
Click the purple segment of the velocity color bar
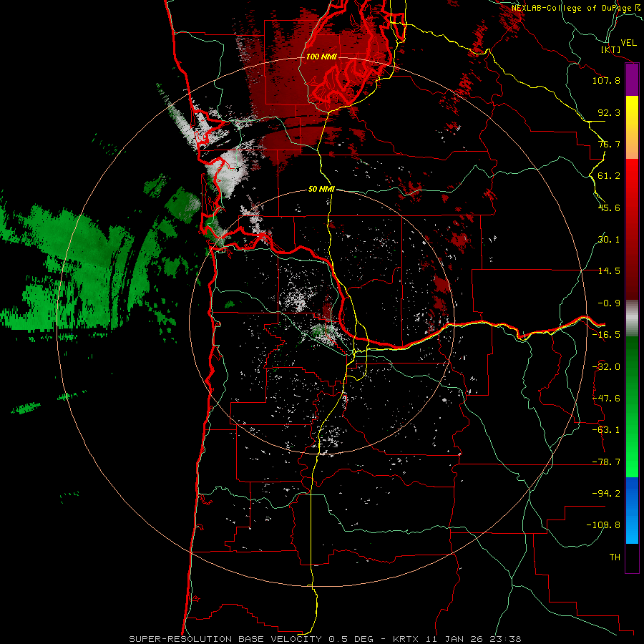[x=632, y=80]
